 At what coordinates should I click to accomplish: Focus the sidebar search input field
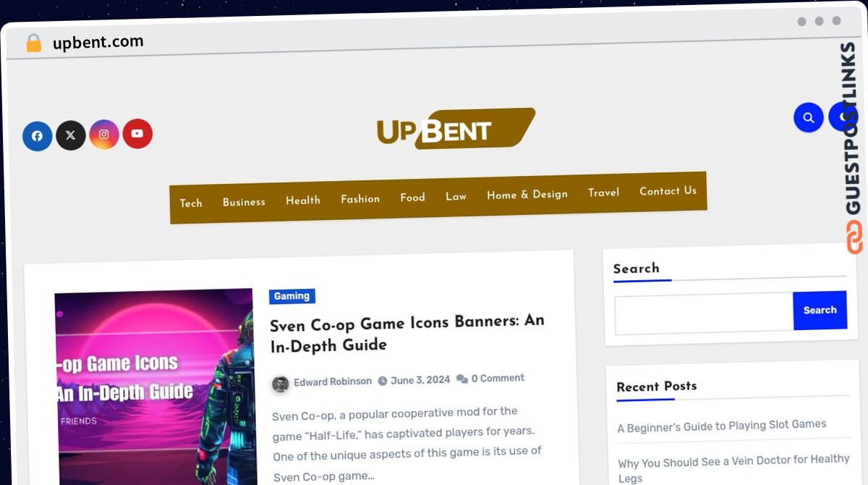tap(704, 313)
